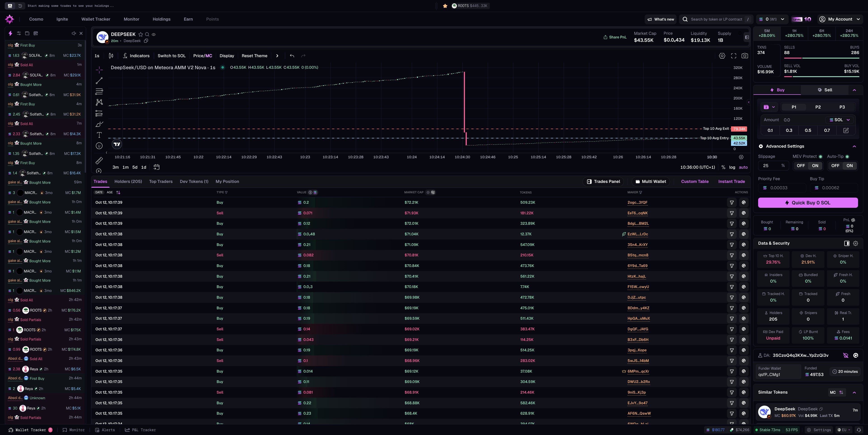The height and width of the screenshot is (435, 868).
Task: Enter fullscreen chart mode
Action: (x=734, y=56)
